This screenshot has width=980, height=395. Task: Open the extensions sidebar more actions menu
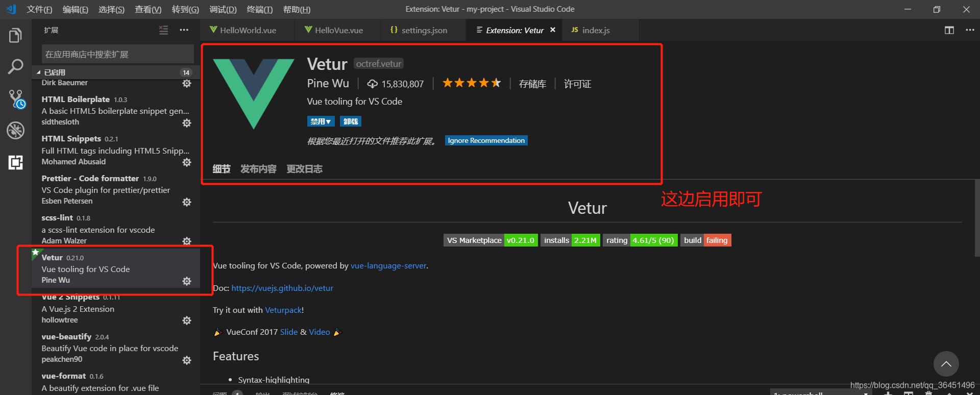coord(184,30)
